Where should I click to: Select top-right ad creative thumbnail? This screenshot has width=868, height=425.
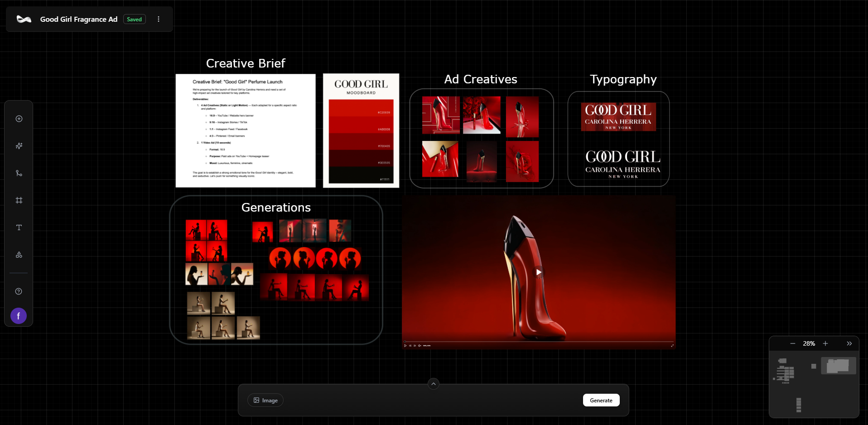[522, 117]
